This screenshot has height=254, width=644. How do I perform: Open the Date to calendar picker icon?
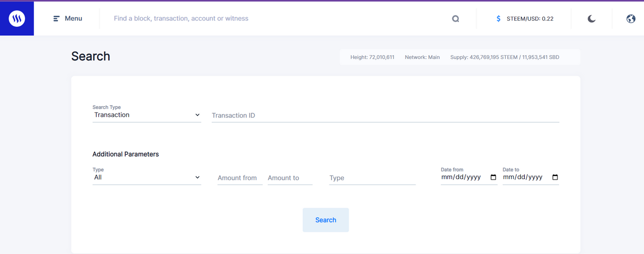pos(555,177)
